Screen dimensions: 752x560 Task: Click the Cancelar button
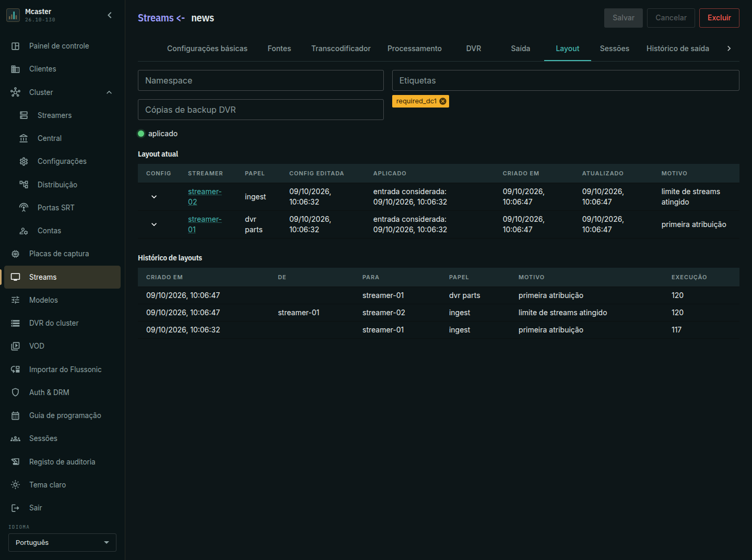671,18
